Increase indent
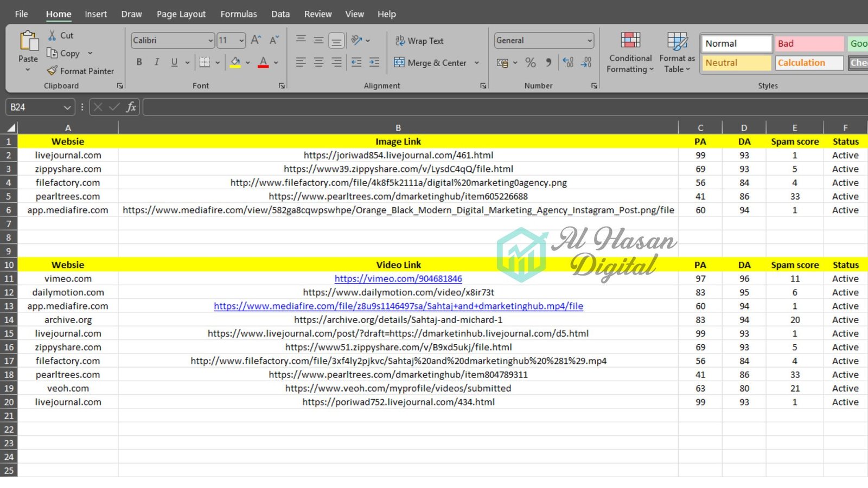Image resolution: width=868 pixels, height=488 pixels. [x=374, y=62]
